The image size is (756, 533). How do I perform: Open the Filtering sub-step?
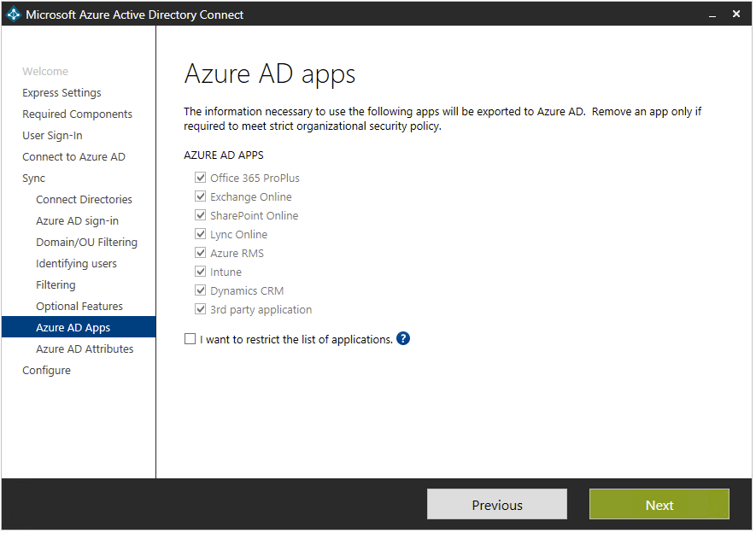[x=56, y=284]
